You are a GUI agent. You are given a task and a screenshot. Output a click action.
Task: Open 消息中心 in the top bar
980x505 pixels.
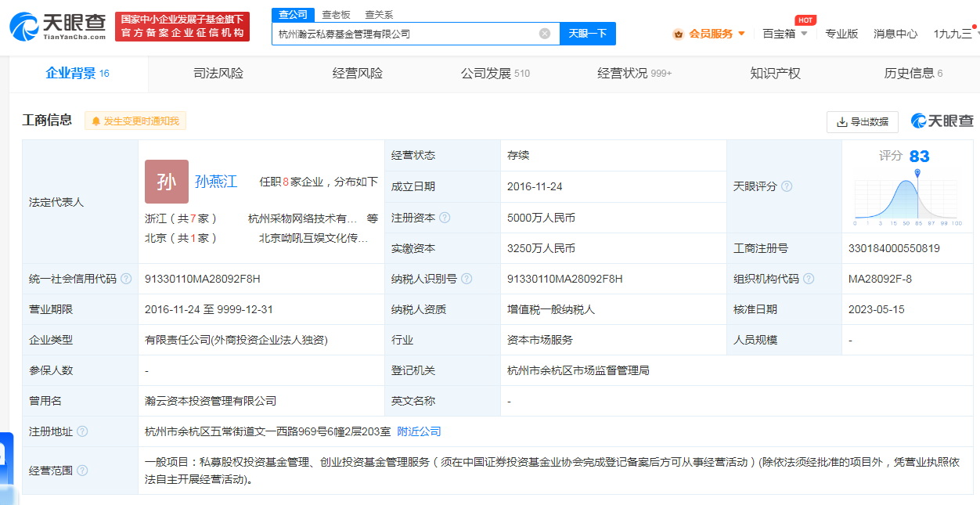[895, 34]
